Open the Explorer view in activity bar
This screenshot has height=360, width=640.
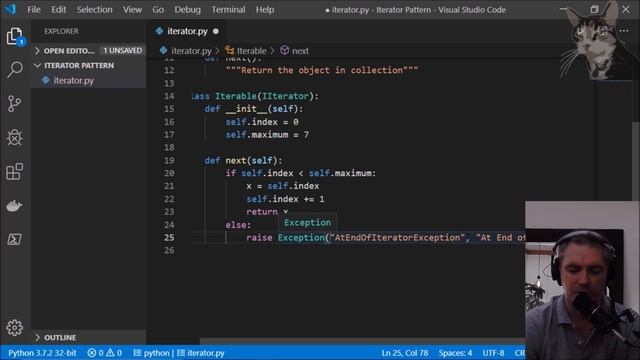tap(15, 36)
